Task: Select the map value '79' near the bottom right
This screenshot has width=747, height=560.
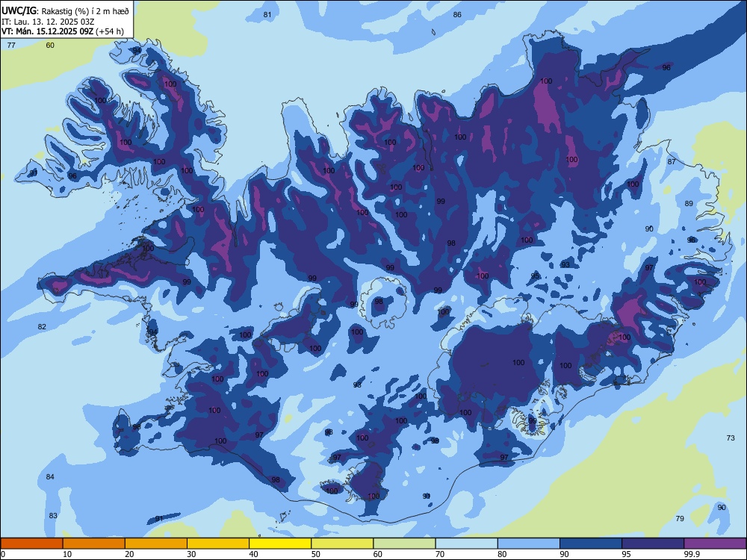Action: 680,519
